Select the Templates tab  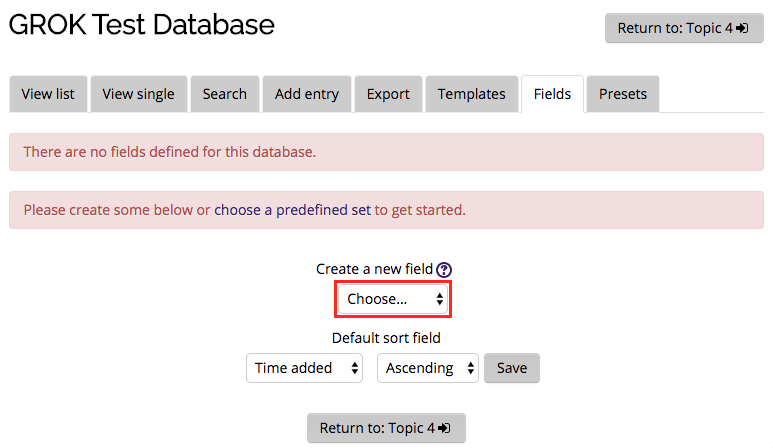click(x=472, y=94)
